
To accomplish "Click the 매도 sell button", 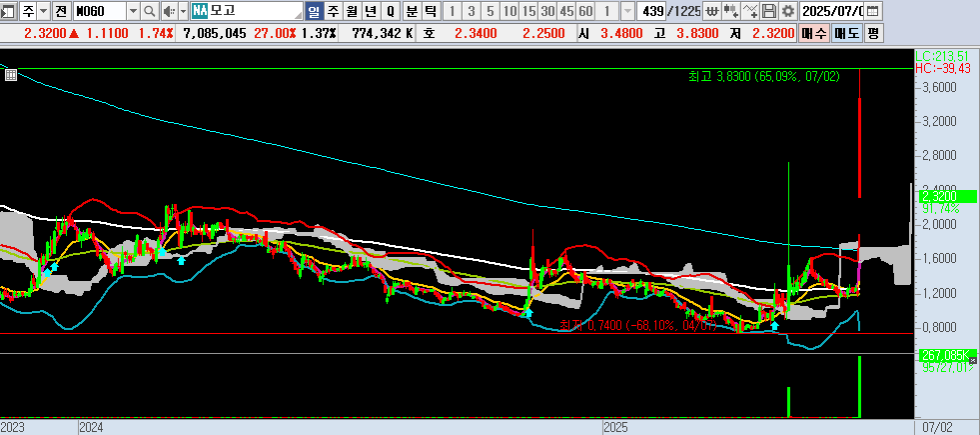I will click(846, 33).
